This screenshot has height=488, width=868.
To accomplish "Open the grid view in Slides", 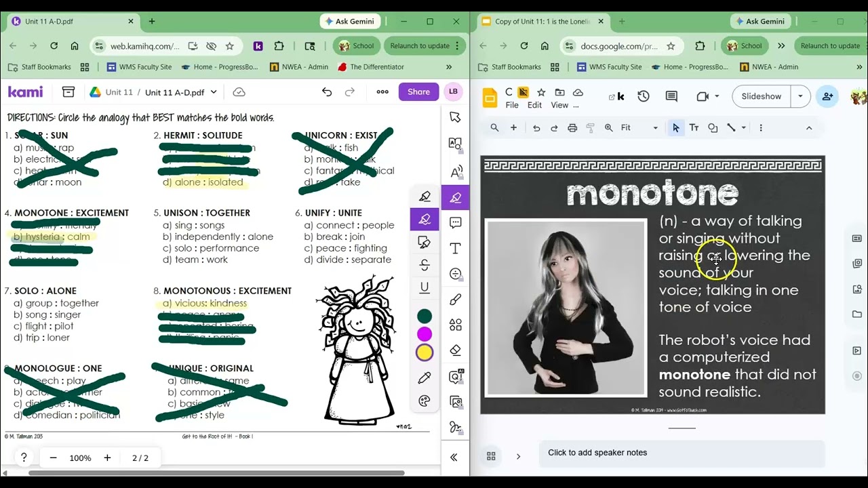I will [491, 456].
